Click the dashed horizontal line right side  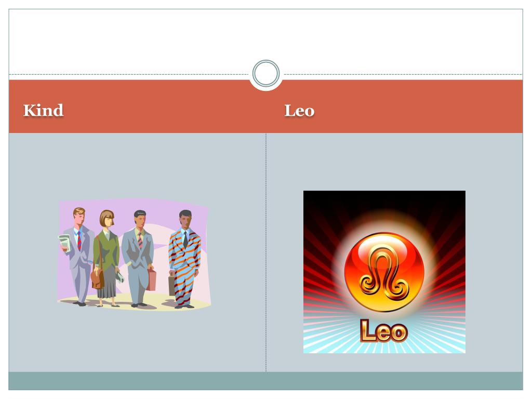coord(403,74)
